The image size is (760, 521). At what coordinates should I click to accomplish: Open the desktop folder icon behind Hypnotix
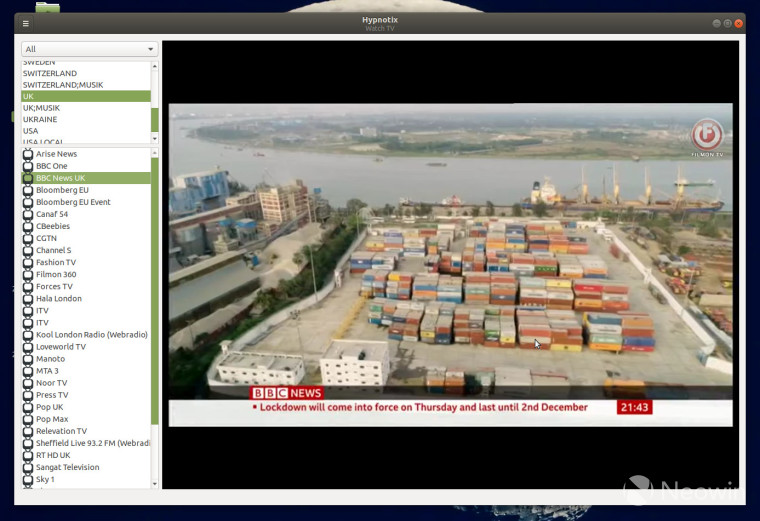coord(48,7)
